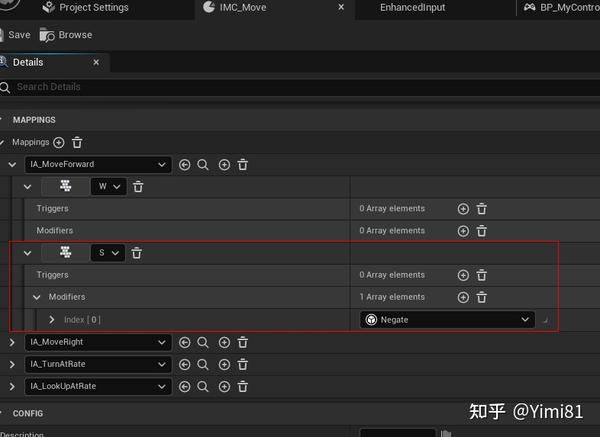Focus the Search Details field
Screen dimensions: 600x437
point(300,87)
